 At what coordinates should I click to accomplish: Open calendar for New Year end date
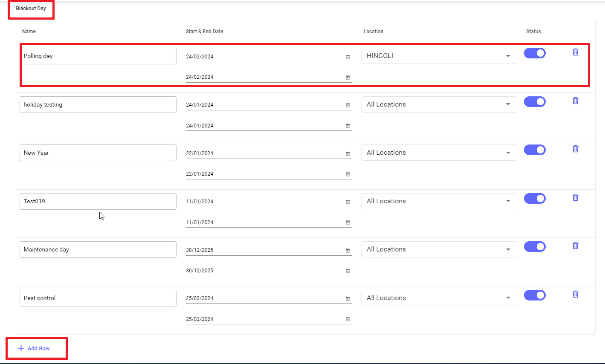[348, 174]
